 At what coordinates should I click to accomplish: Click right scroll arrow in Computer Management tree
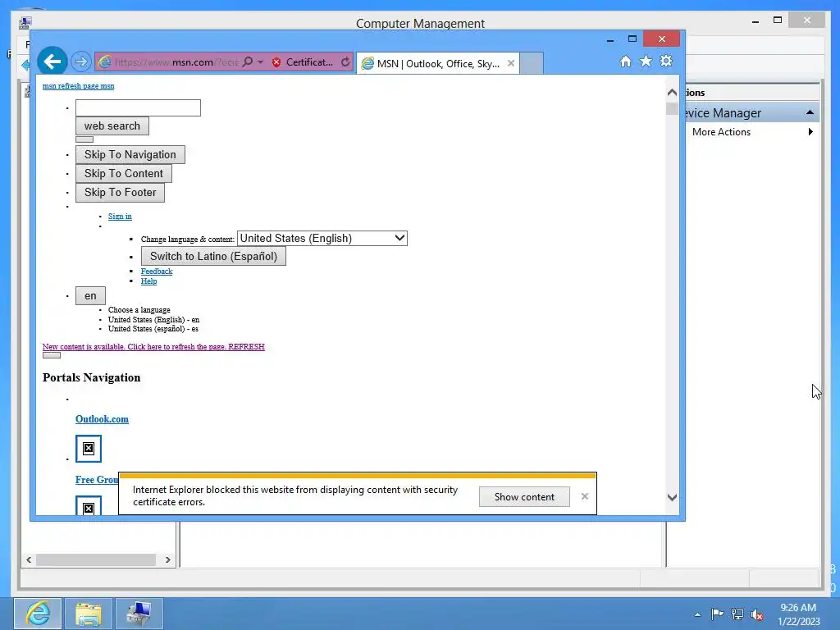point(167,559)
